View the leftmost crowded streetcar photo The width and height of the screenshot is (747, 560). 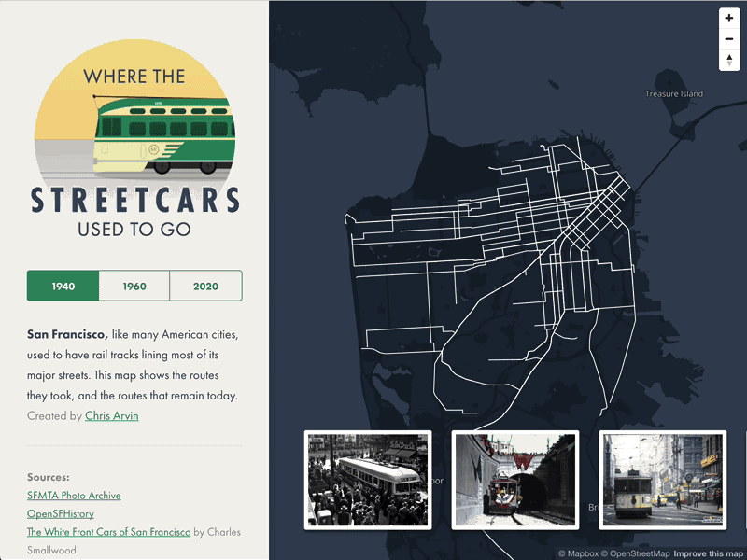367,480
